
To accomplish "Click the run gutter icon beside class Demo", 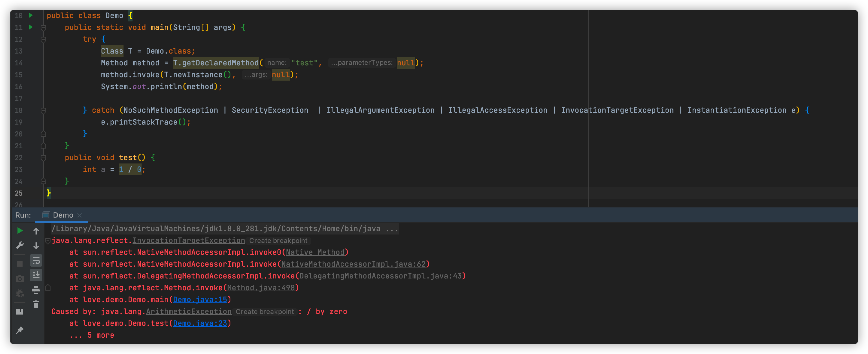I will pyautogui.click(x=31, y=15).
